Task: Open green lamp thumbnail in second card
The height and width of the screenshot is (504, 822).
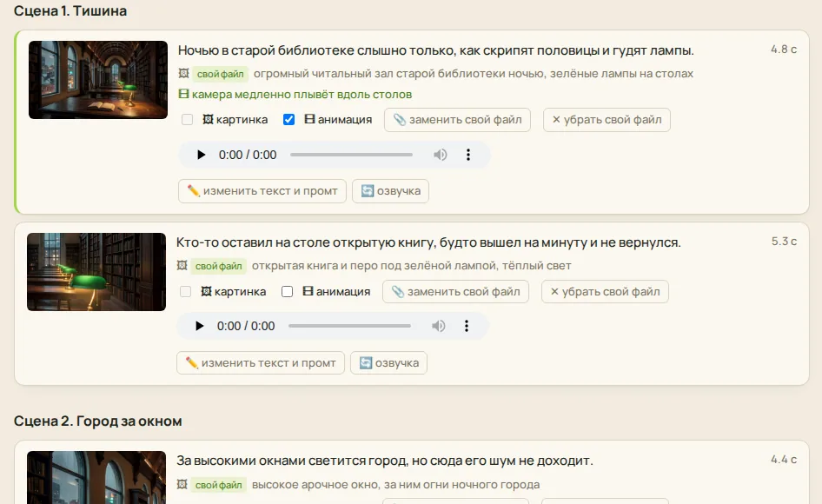Action: point(96,272)
